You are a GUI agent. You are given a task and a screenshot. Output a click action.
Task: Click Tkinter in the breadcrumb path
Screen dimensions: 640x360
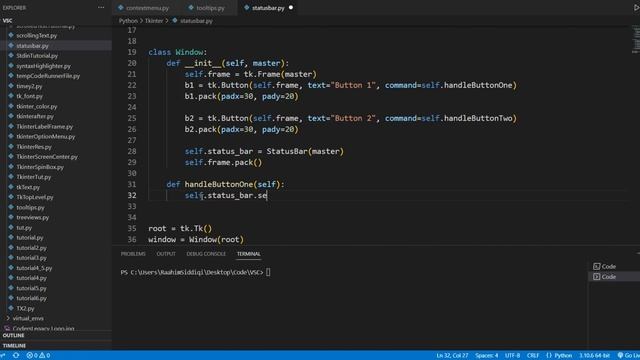154,20
